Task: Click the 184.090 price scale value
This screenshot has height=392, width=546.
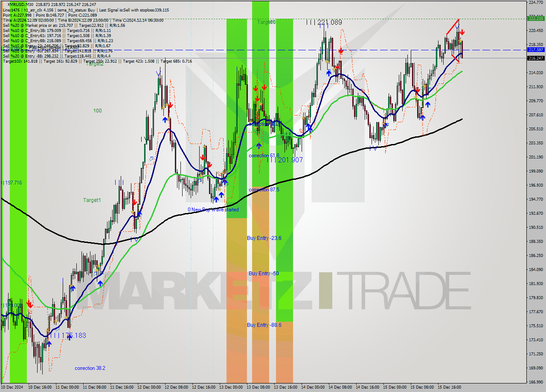Action: 536,269
